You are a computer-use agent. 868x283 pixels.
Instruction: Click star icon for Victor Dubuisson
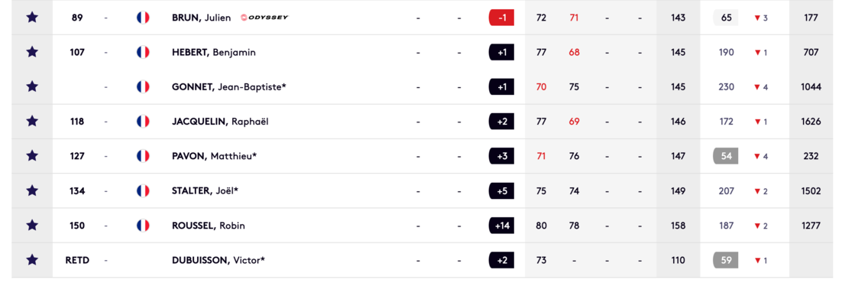32,260
